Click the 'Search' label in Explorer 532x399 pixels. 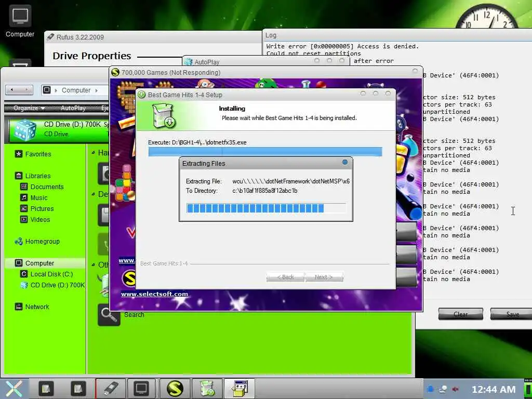pyautogui.click(x=134, y=314)
